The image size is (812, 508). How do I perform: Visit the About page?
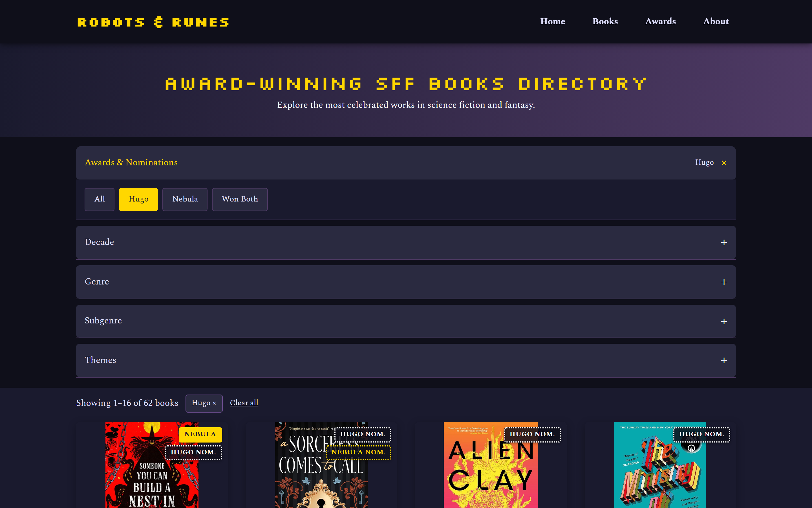tap(716, 21)
